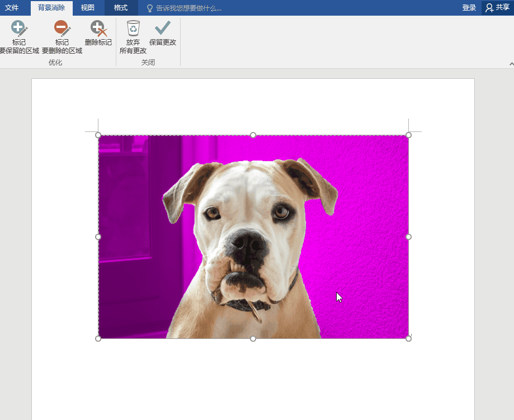
Task: Switch to the 格式 (Format) tab
Action: 121,7
